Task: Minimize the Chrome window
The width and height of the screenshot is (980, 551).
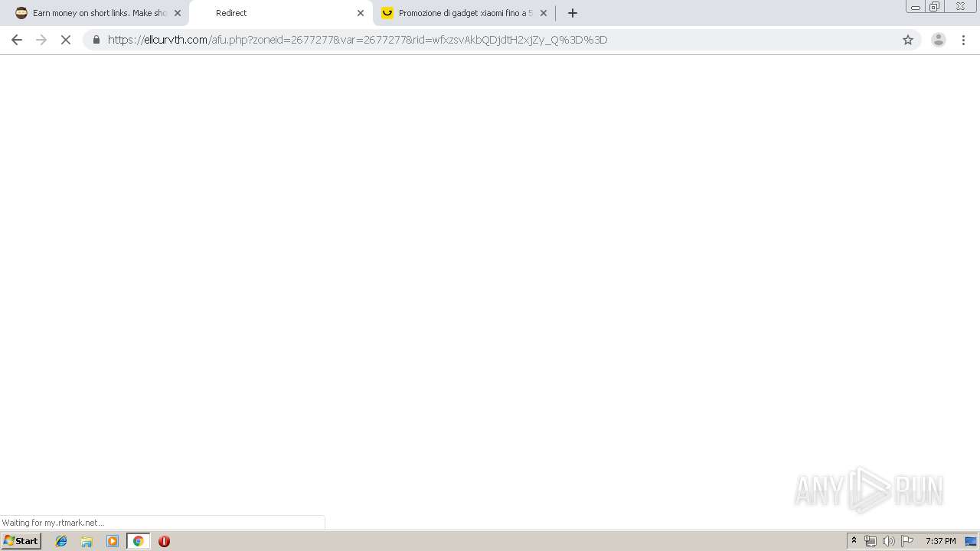Action: click(916, 7)
